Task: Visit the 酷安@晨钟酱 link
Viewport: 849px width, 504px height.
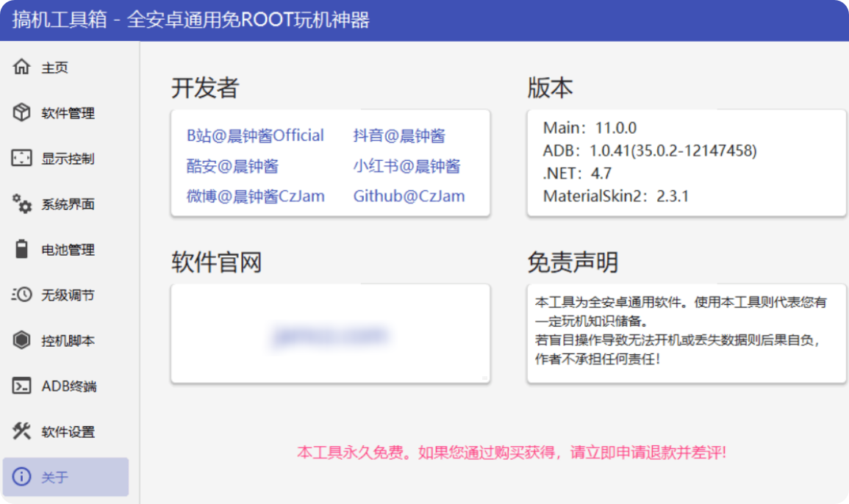Action: tap(232, 166)
